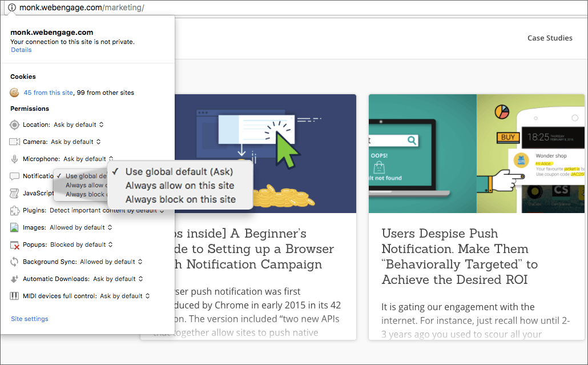This screenshot has width=588, height=365.
Task: Click the blocked Popups icon
Action: [14, 244]
